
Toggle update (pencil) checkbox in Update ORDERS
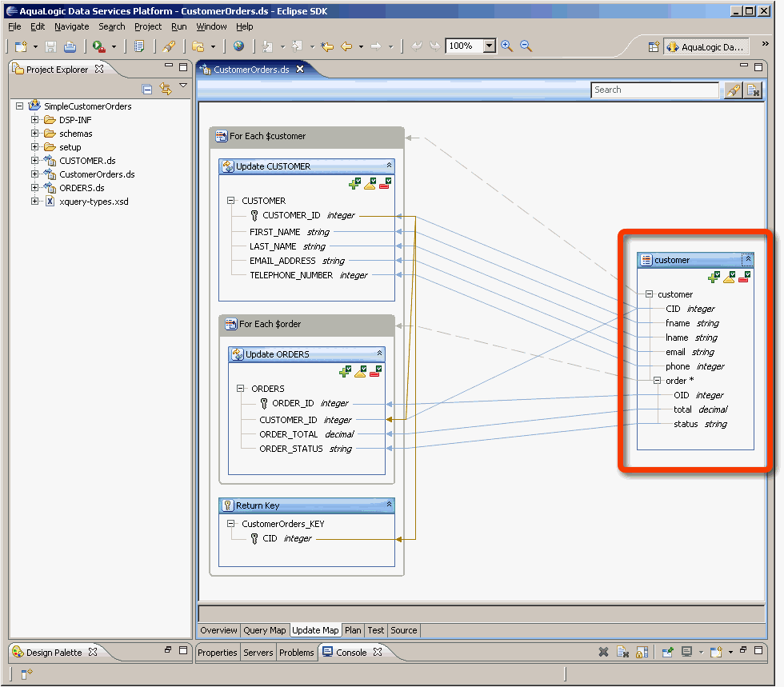click(361, 372)
